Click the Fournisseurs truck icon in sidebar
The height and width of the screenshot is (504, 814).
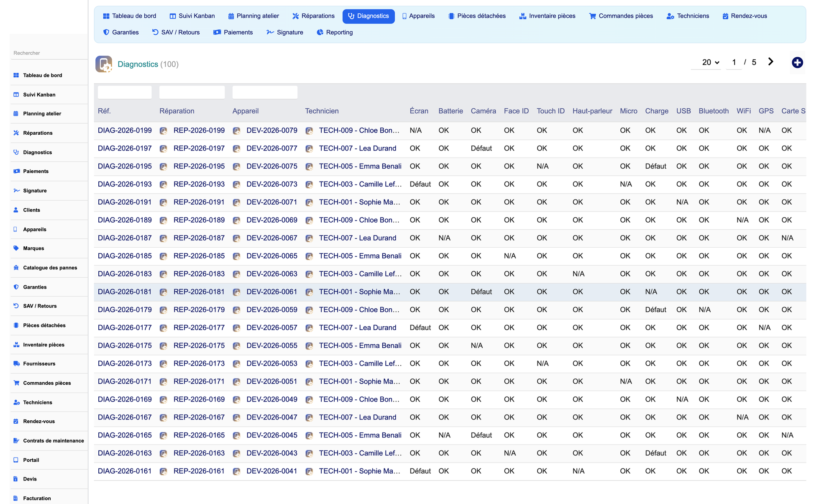point(16,363)
